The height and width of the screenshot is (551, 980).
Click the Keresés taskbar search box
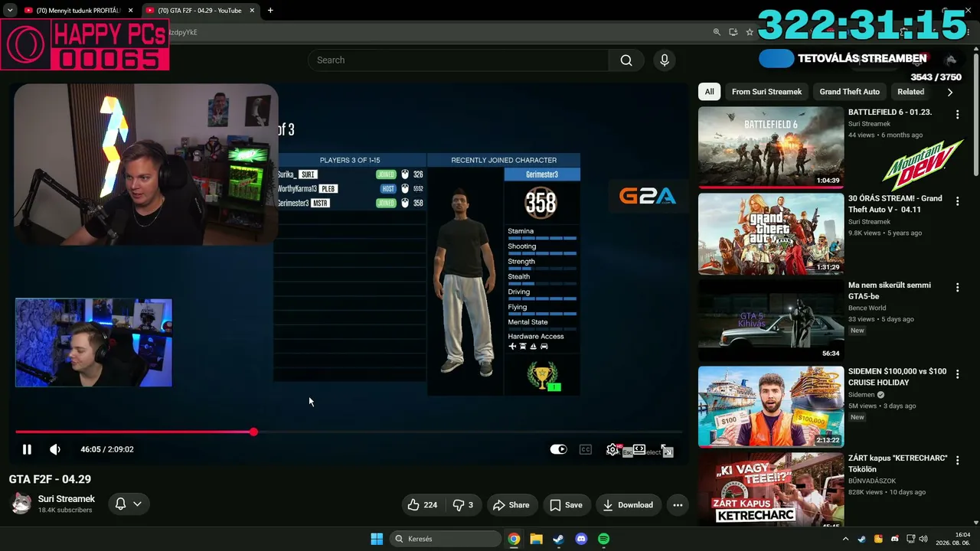(447, 539)
